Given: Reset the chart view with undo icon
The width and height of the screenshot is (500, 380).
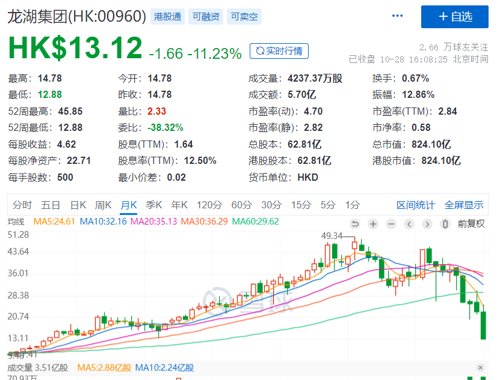Looking at the screenshot, I should (x=355, y=224).
